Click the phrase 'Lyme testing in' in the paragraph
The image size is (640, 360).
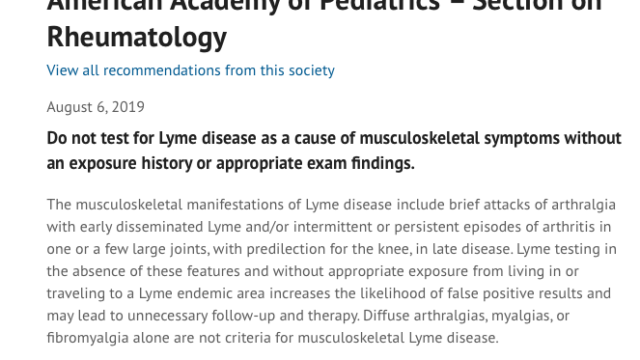pos(567,249)
